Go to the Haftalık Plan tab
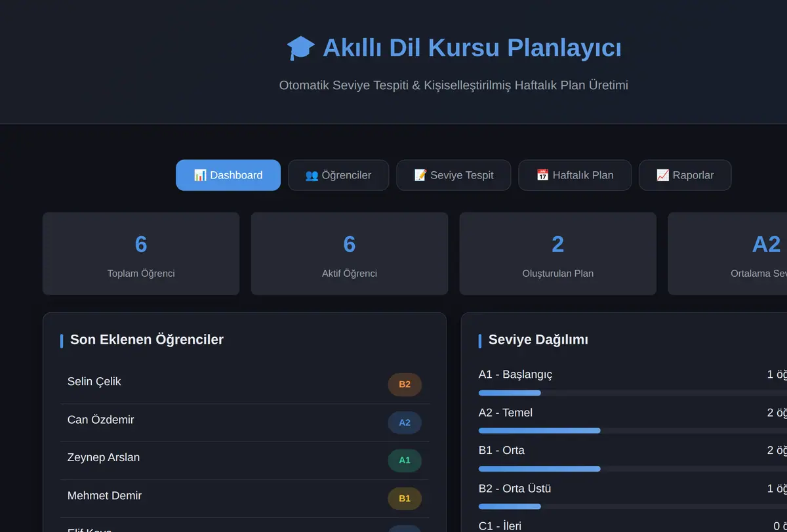Screen dimensions: 787x532 [575, 175]
